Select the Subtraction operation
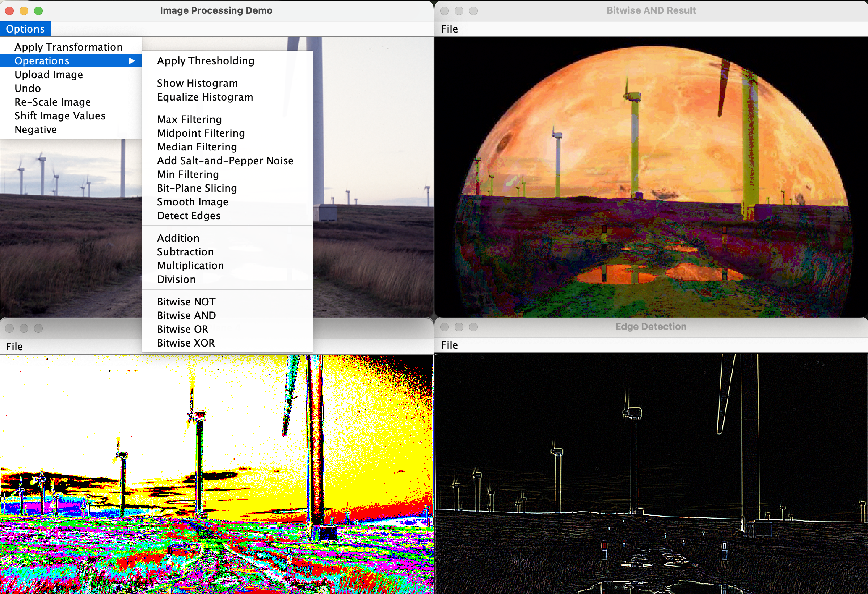Image resolution: width=868 pixels, height=594 pixels. [x=185, y=252]
